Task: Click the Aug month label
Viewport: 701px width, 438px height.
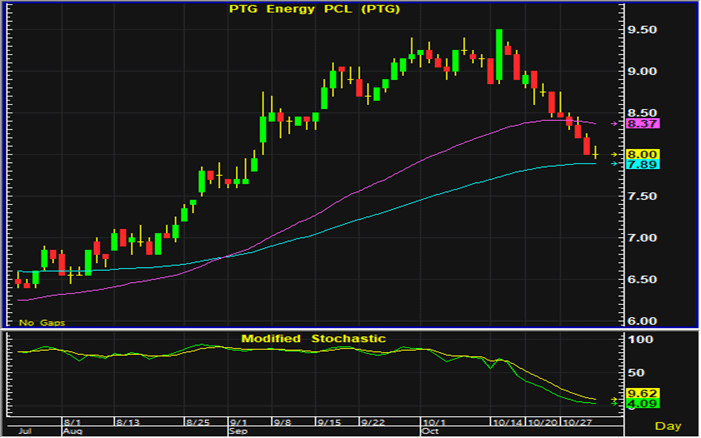Action: click(73, 431)
